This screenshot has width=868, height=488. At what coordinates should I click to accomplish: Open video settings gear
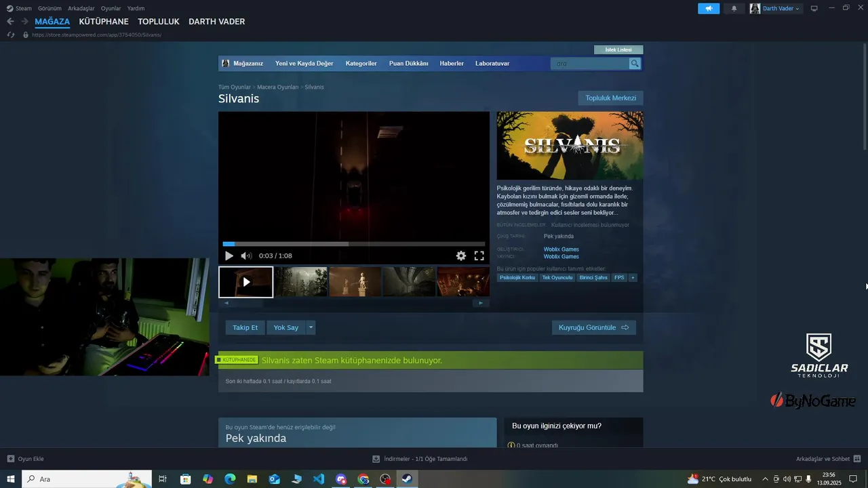point(461,256)
